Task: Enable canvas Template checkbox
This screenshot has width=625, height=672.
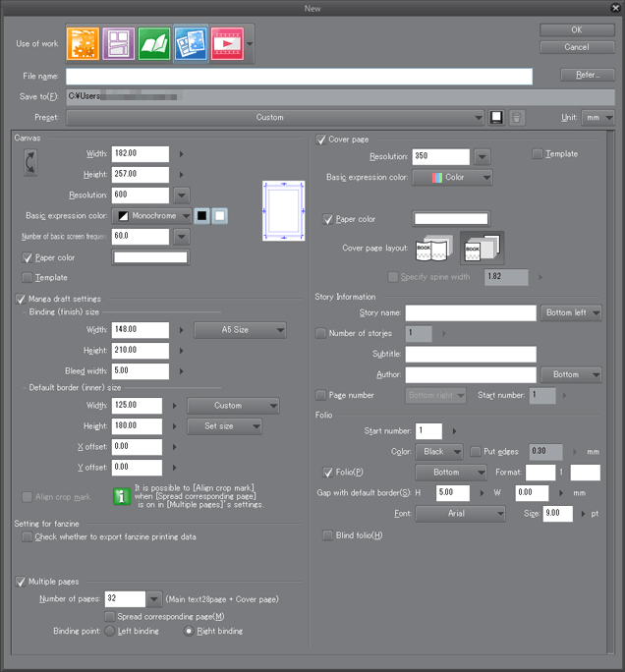Action: tap(28, 278)
